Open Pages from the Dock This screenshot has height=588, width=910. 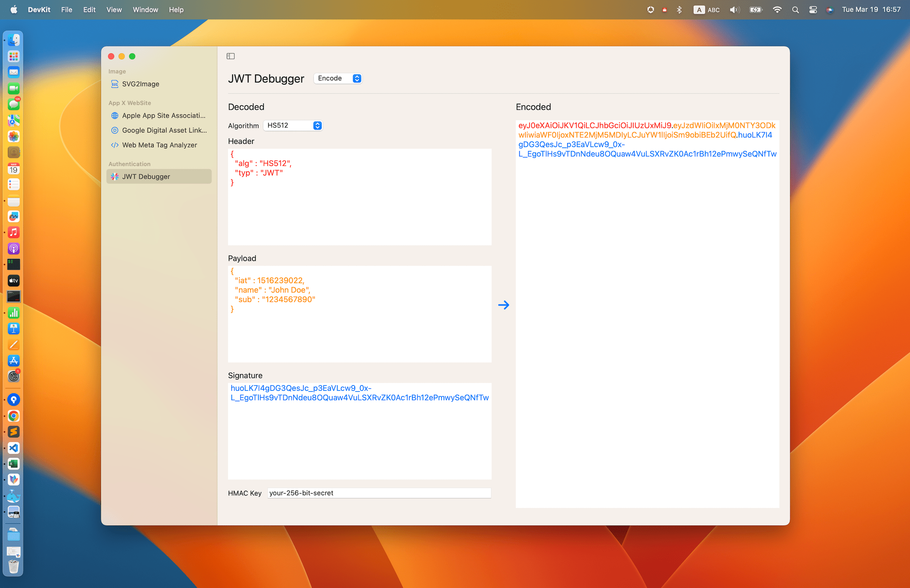pos(14,345)
